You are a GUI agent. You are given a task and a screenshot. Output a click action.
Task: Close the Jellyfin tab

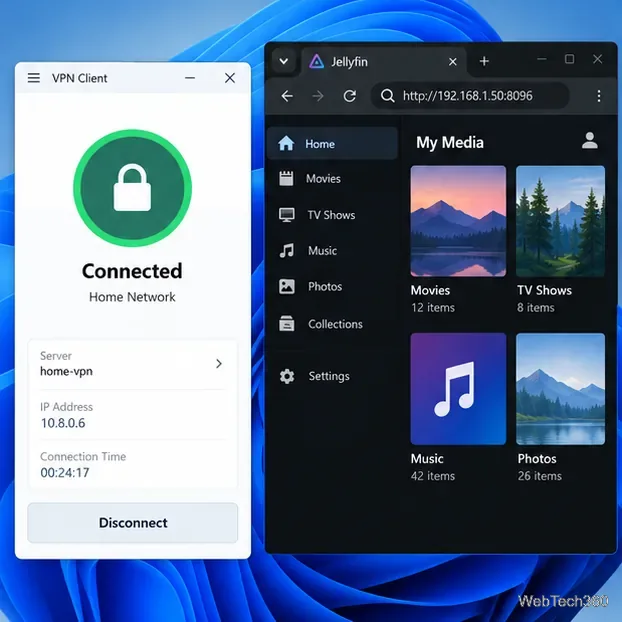click(453, 62)
